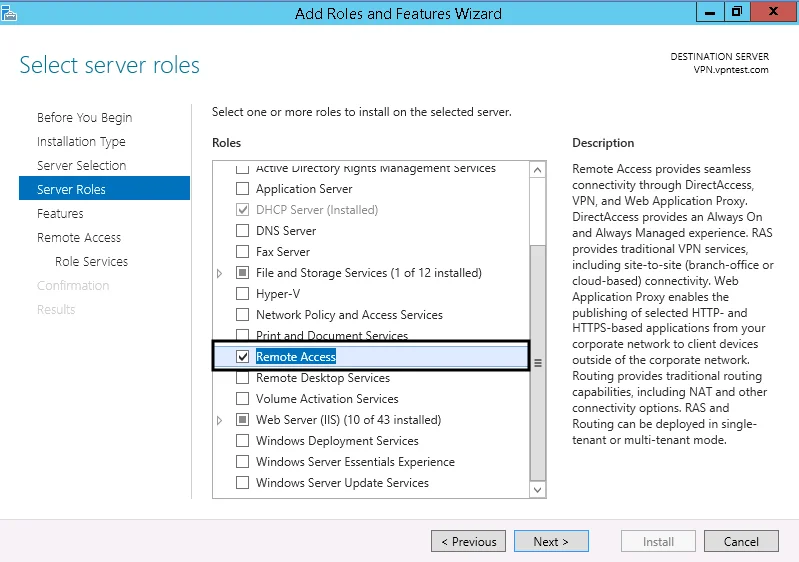Open Role Services step
799x562 pixels.
(91, 261)
